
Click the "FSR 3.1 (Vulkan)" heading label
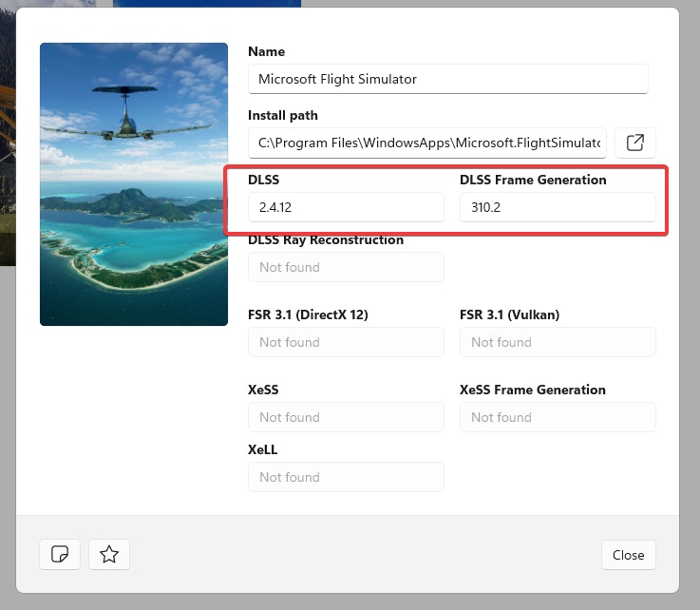(x=509, y=315)
